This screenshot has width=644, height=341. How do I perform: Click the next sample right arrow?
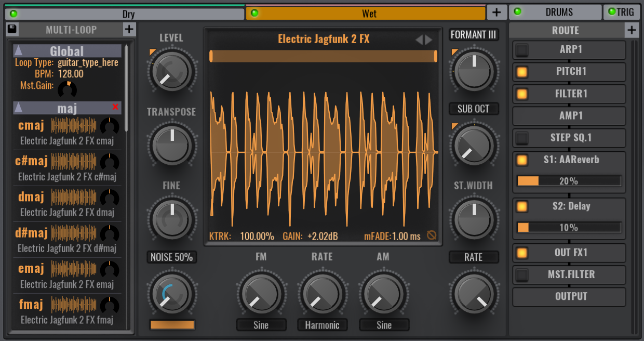click(x=428, y=40)
